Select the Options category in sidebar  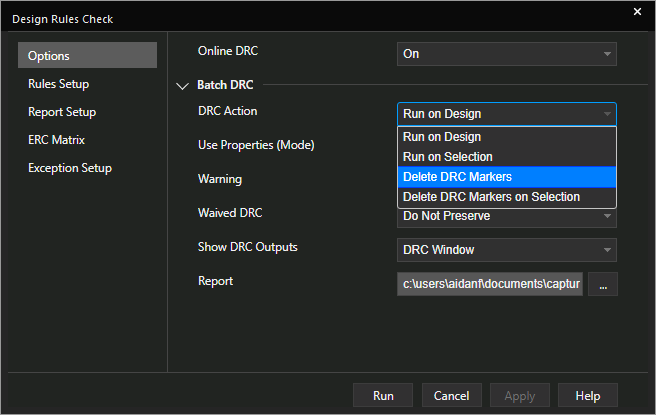pyautogui.click(x=87, y=55)
